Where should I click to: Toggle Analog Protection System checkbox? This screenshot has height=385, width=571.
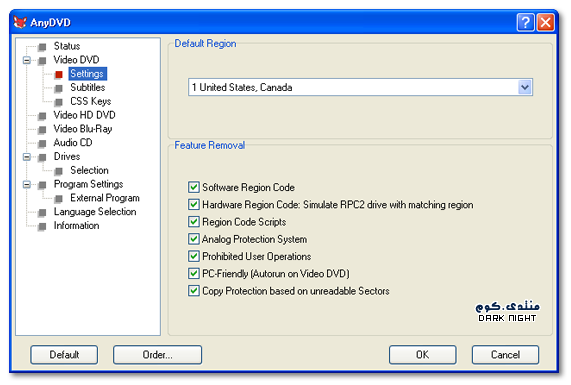click(x=194, y=239)
